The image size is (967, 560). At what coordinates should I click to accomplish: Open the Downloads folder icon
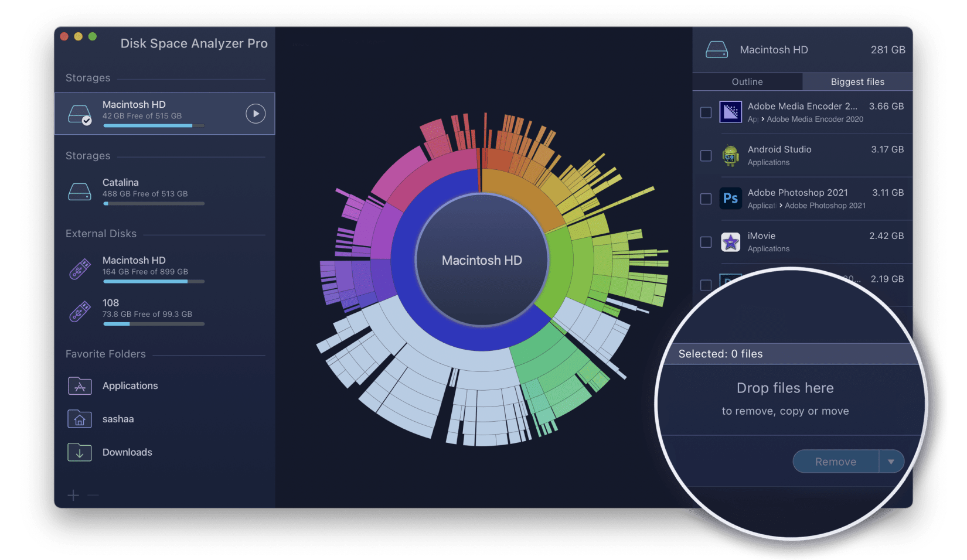pos(80,452)
